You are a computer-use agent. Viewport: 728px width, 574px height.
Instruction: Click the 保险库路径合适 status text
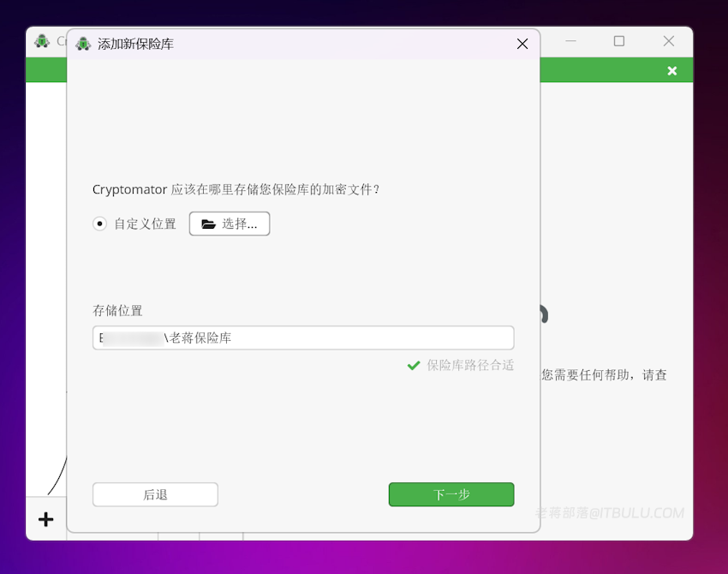[470, 366]
